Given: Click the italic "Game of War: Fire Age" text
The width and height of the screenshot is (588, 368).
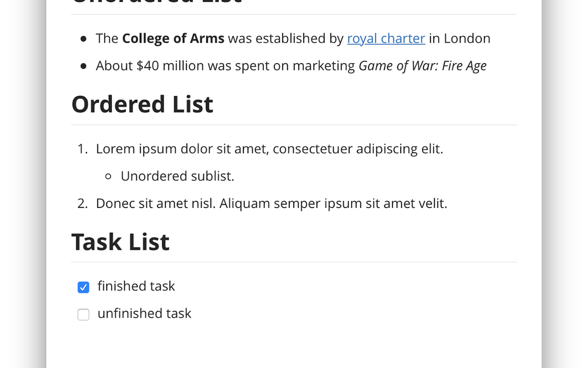Looking at the screenshot, I should [x=422, y=66].
